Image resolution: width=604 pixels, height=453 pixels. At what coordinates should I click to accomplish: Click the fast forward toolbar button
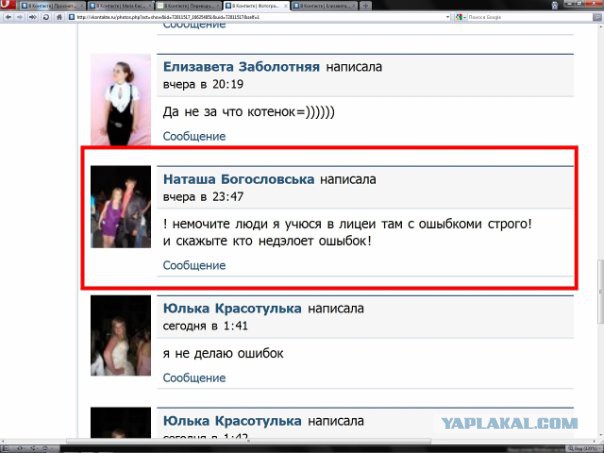tap(33, 17)
